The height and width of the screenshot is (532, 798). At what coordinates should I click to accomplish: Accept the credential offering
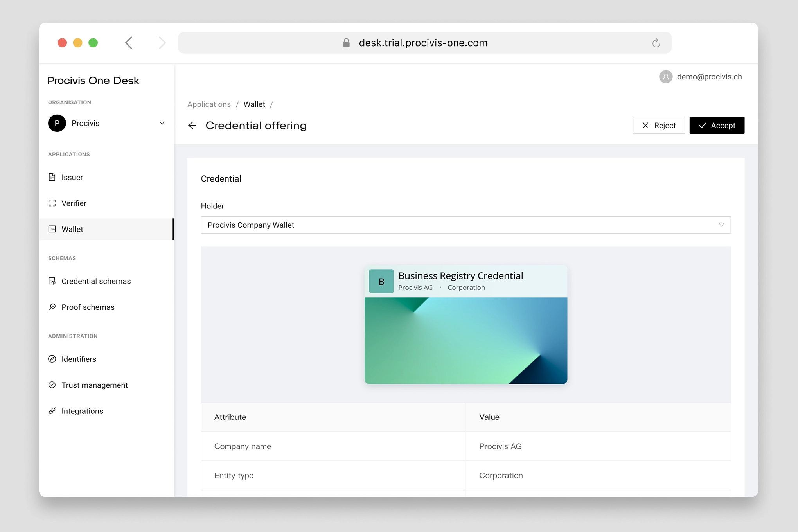(x=717, y=126)
